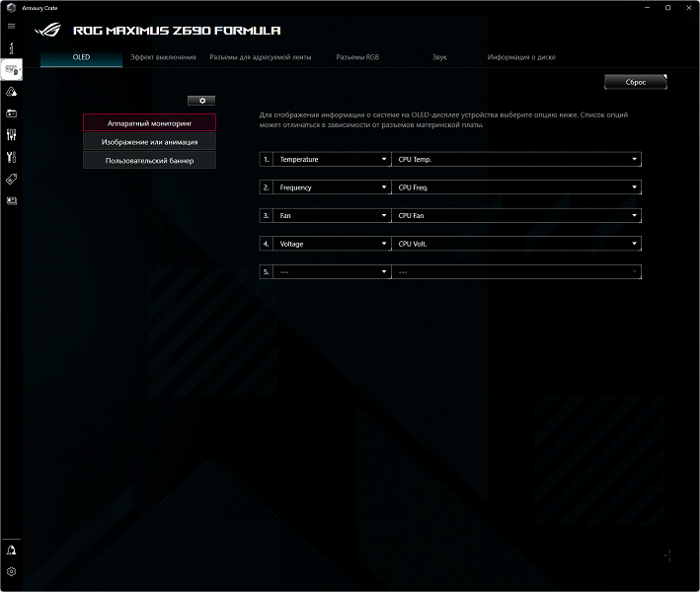Open the tools wrench icon in sidebar
700x592 pixels.
tap(11, 157)
